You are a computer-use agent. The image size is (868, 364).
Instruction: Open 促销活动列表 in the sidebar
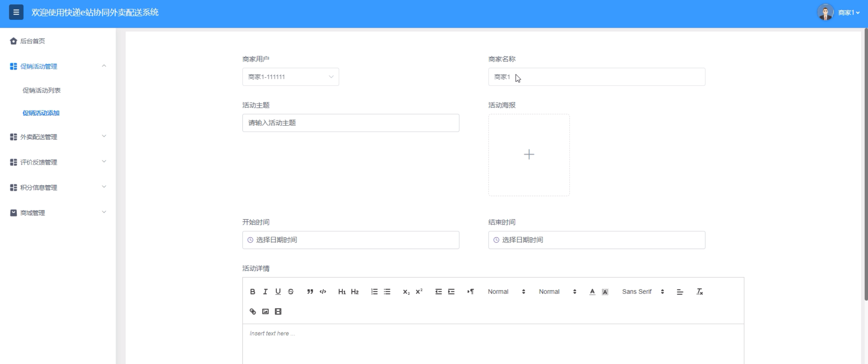point(42,90)
